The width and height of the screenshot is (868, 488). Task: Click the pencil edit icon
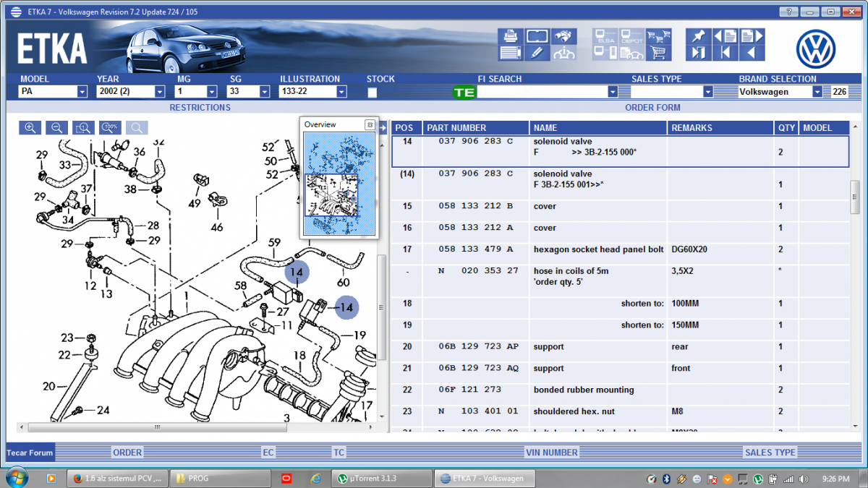(537, 53)
